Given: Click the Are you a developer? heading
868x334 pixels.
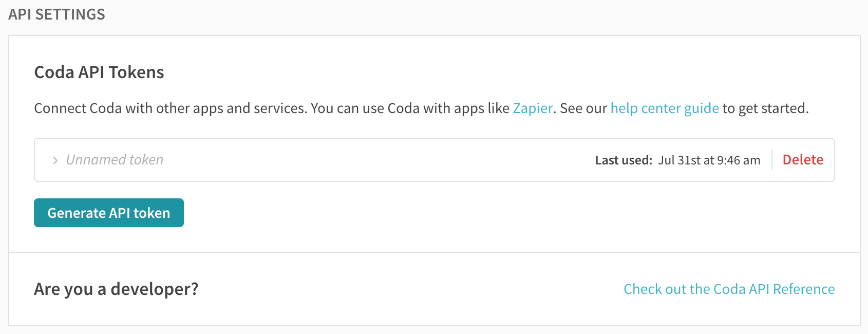Looking at the screenshot, I should [116, 289].
